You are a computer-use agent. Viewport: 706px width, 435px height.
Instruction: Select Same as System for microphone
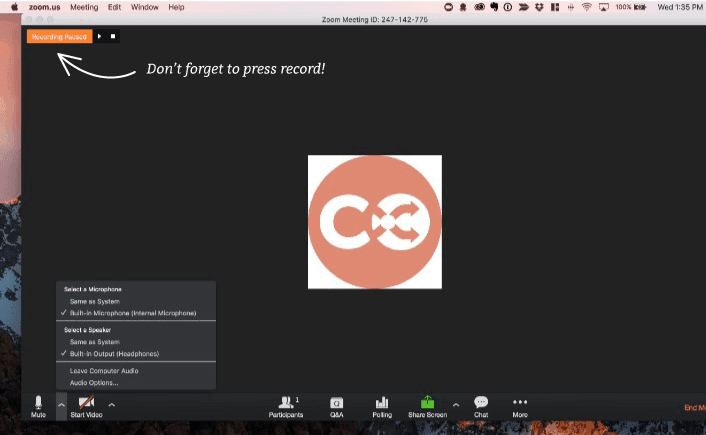[94, 301]
